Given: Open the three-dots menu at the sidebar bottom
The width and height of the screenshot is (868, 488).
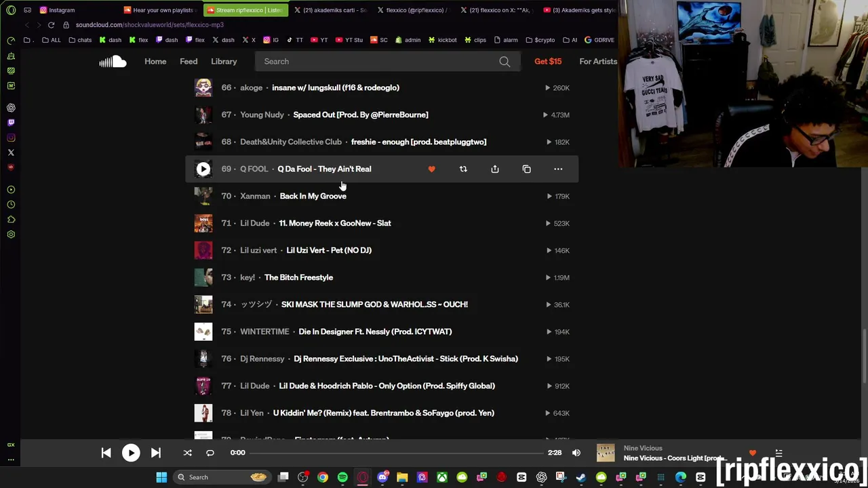Looking at the screenshot, I should click(x=11, y=460).
